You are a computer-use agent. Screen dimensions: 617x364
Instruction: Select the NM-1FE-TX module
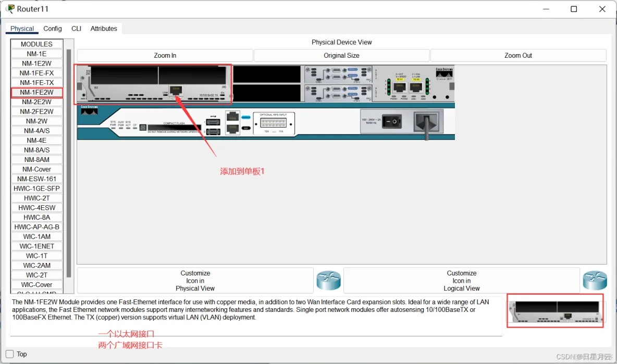[36, 83]
